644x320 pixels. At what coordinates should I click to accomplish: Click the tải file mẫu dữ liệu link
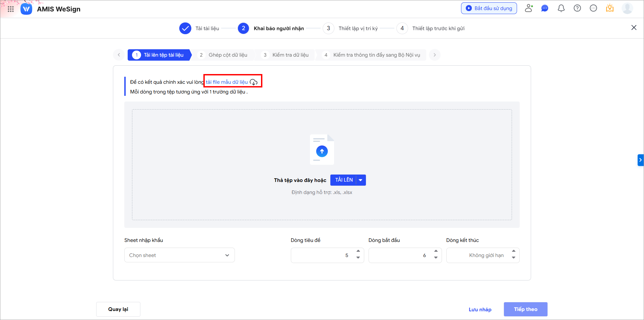[227, 82]
